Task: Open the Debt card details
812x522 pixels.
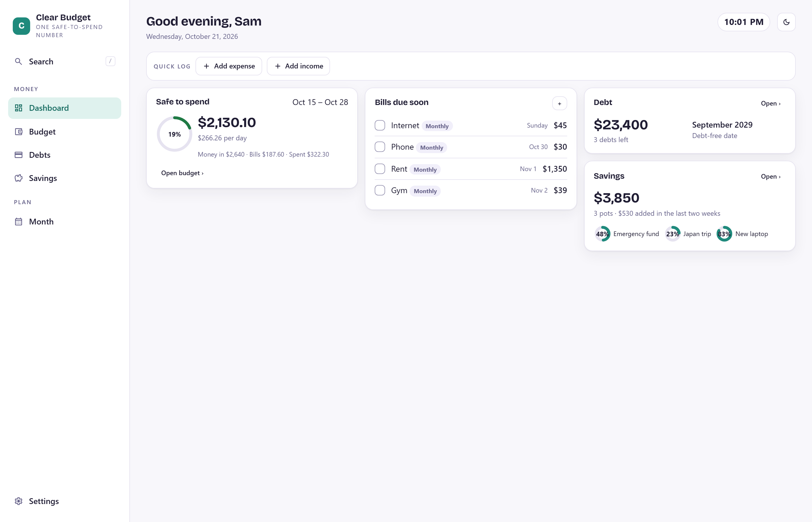Action: [771, 103]
